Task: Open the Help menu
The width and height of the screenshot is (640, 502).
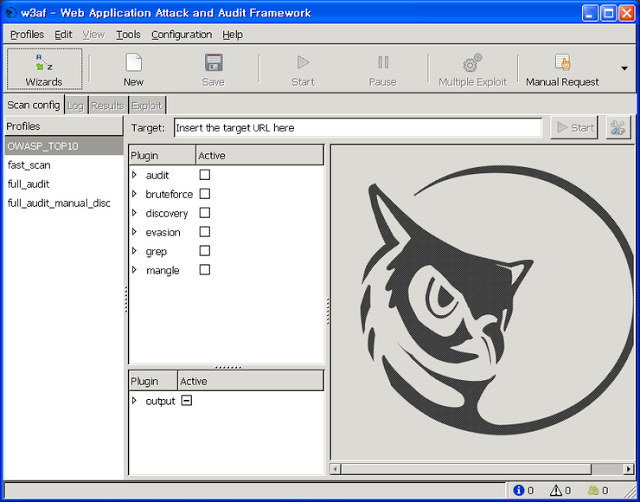Action: pos(233,35)
